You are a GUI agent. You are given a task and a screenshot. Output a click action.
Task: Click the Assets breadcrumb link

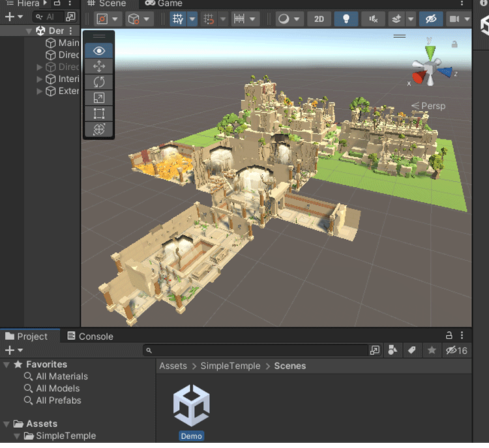point(173,366)
